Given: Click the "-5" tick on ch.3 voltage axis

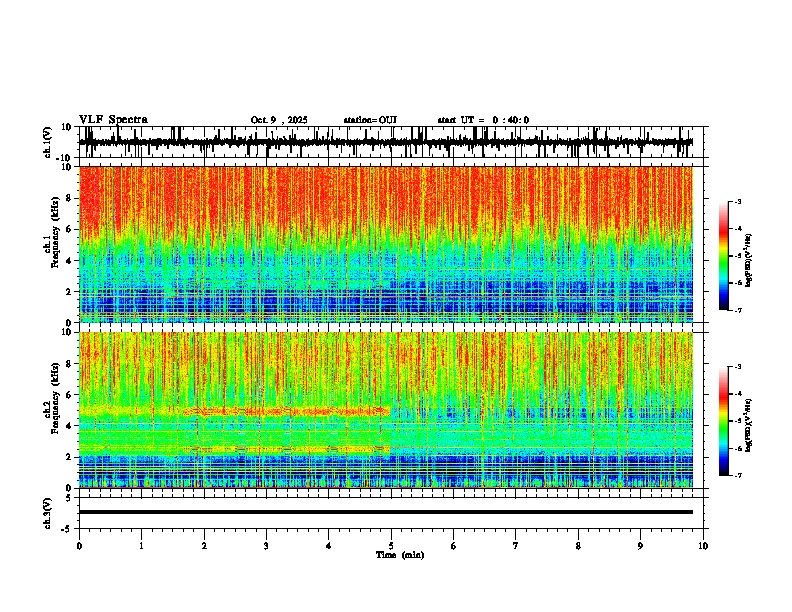Looking at the screenshot, I should pos(68,529).
